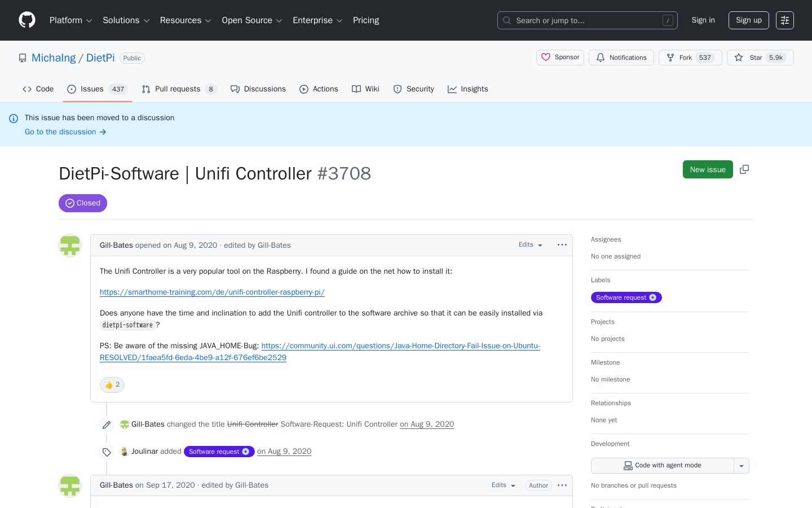This screenshot has height=508, width=812.
Task: Open the MichaIng owner link
Action: pos(54,58)
